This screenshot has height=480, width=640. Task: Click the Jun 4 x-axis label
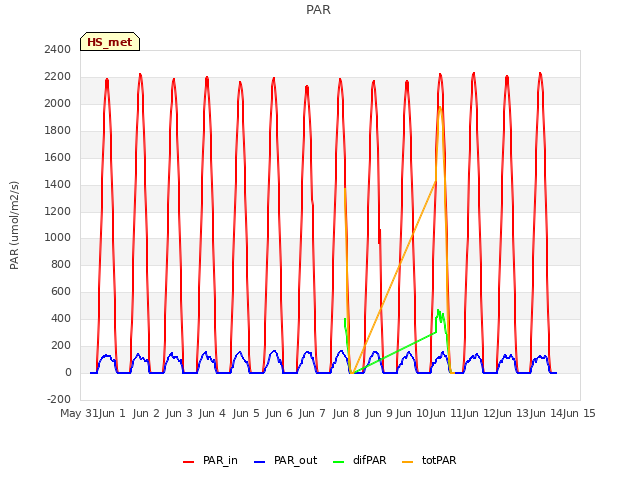[212, 413]
